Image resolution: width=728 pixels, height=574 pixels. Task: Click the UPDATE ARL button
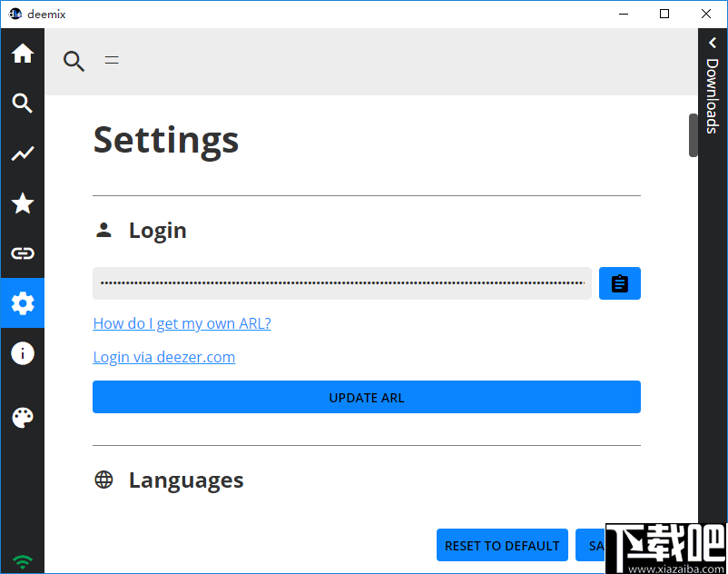(367, 397)
